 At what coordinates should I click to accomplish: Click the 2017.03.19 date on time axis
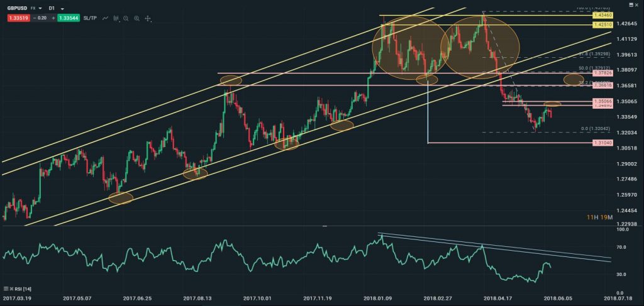click(17, 298)
